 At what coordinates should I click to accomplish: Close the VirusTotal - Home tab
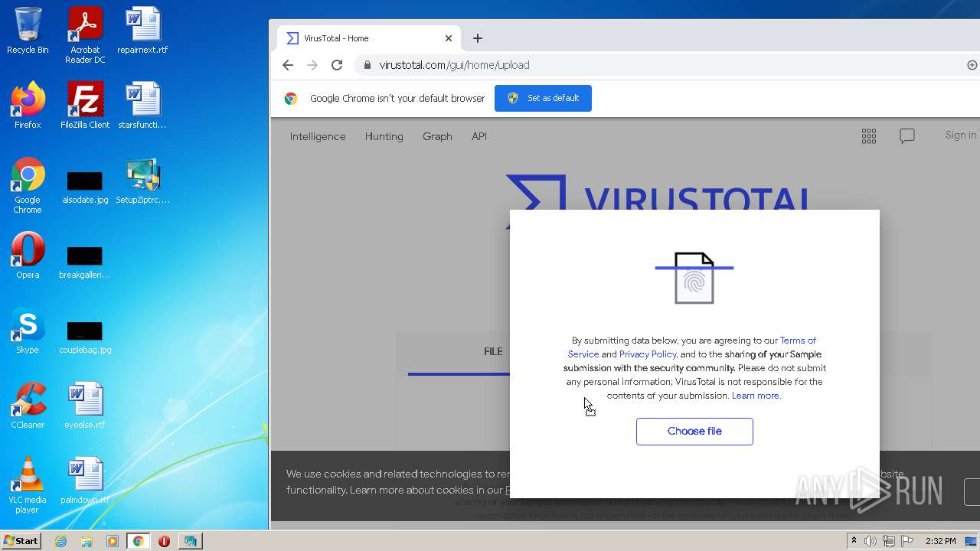coord(449,38)
